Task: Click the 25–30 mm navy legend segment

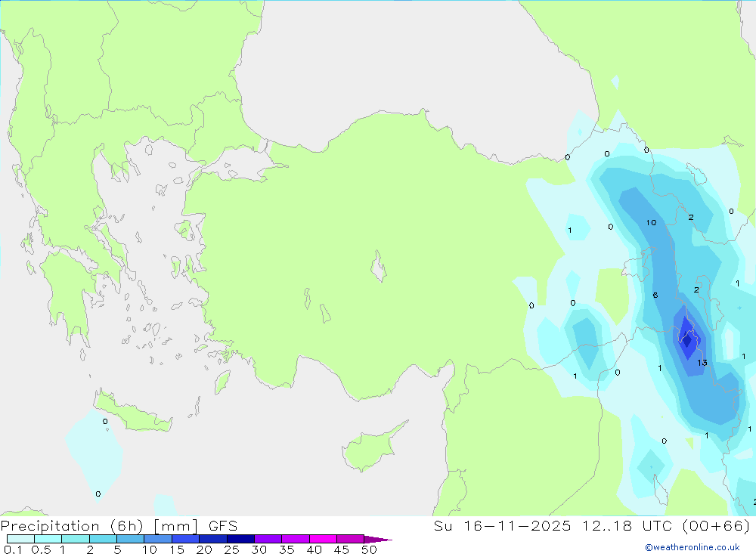Action: 240,539
